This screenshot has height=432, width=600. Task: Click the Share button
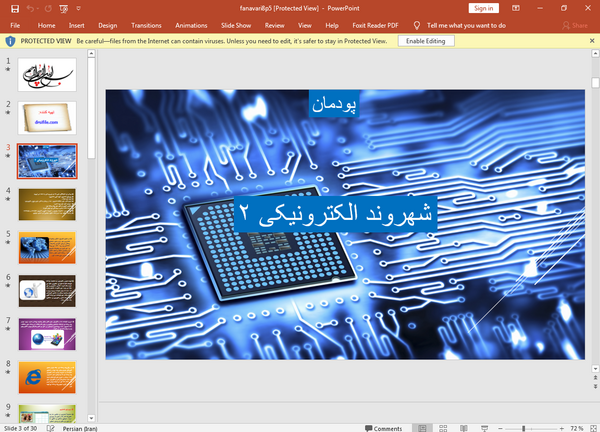pos(575,26)
